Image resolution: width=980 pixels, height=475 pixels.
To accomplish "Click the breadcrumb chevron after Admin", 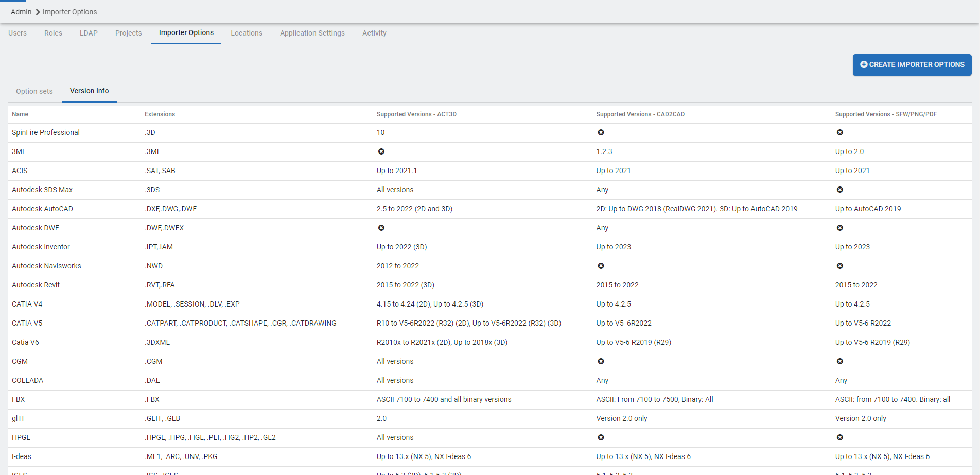I will (x=38, y=12).
